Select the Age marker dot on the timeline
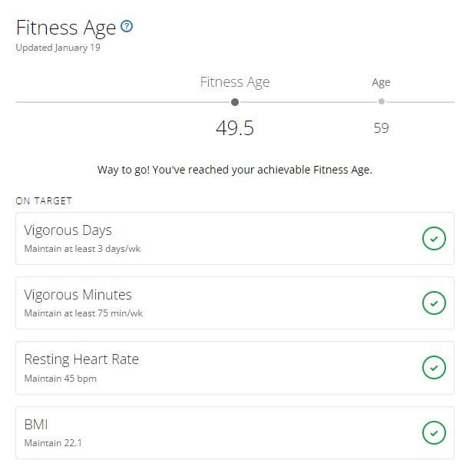The height and width of the screenshot is (470, 476). click(382, 101)
